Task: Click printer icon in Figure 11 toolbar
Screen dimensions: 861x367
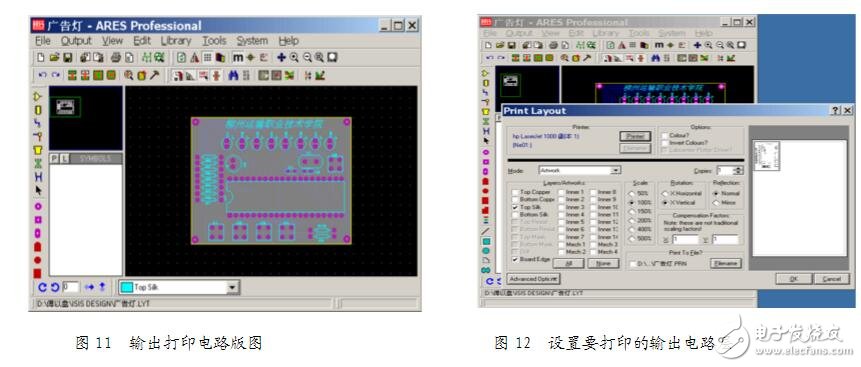Action: click(x=115, y=57)
